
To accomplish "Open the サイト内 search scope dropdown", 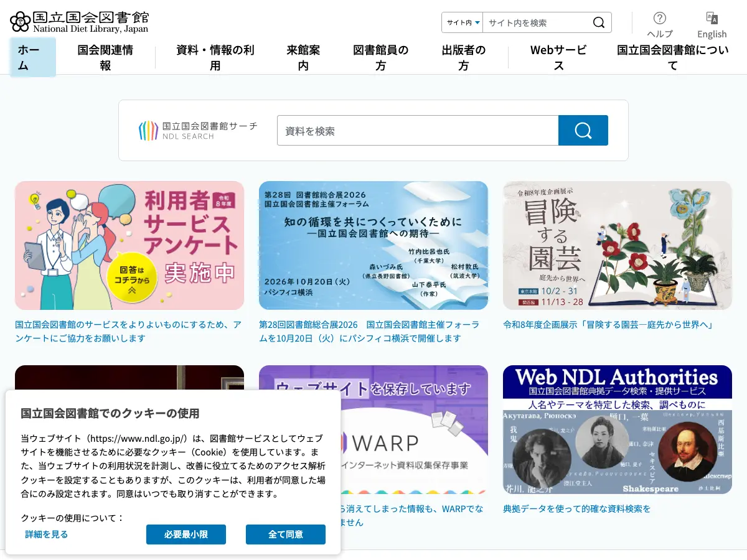I will click(x=463, y=22).
